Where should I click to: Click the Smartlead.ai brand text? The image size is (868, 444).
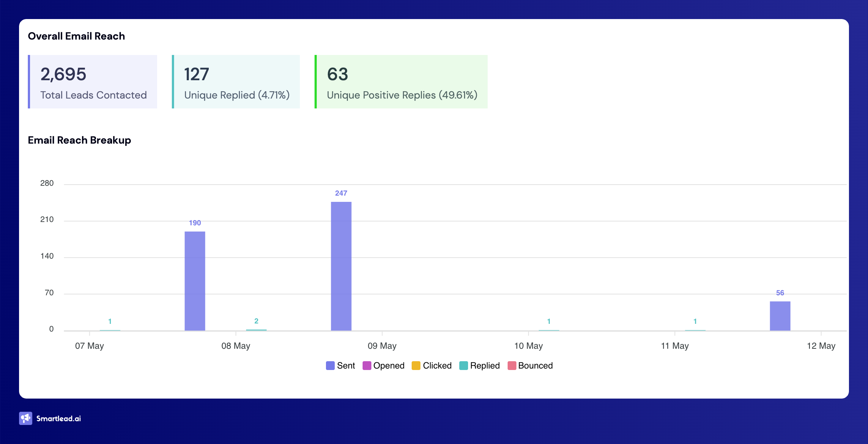pos(59,418)
